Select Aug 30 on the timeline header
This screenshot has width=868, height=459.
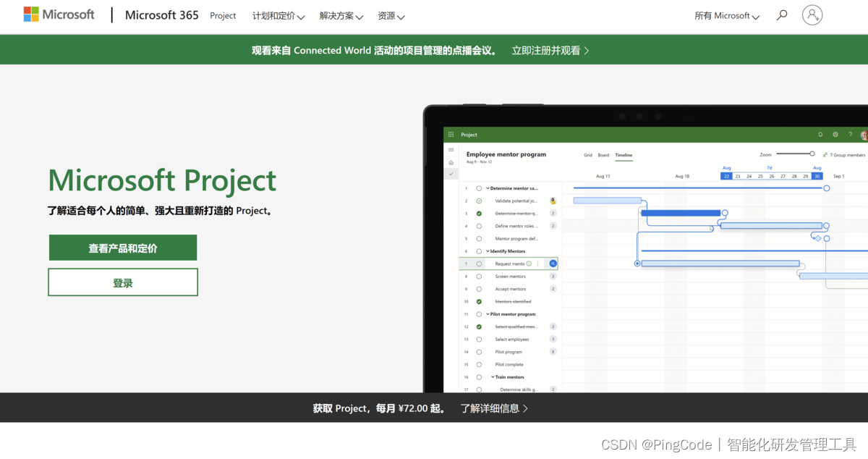(817, 176)
